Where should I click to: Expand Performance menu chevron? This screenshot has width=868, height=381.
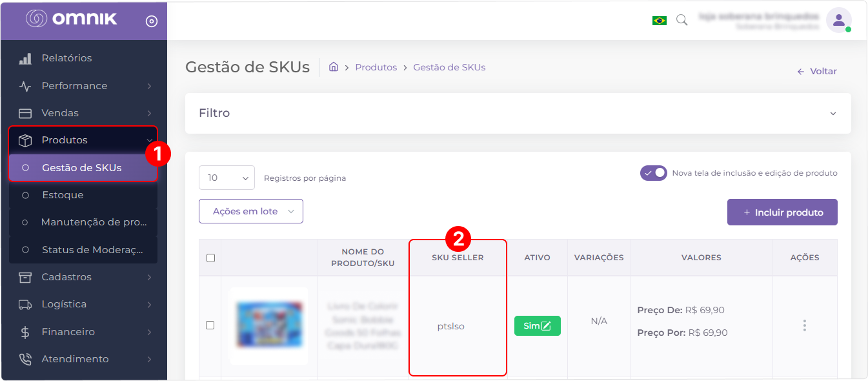(149, 86)
